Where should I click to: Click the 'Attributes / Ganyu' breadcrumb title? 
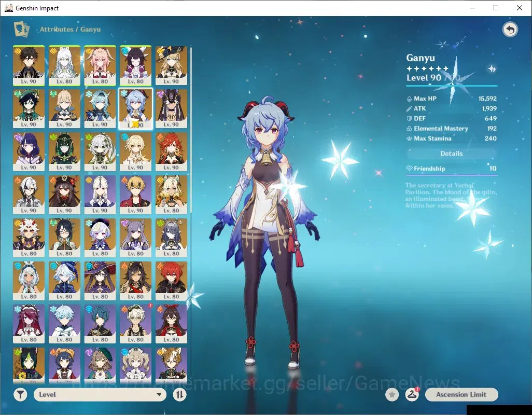70,30
